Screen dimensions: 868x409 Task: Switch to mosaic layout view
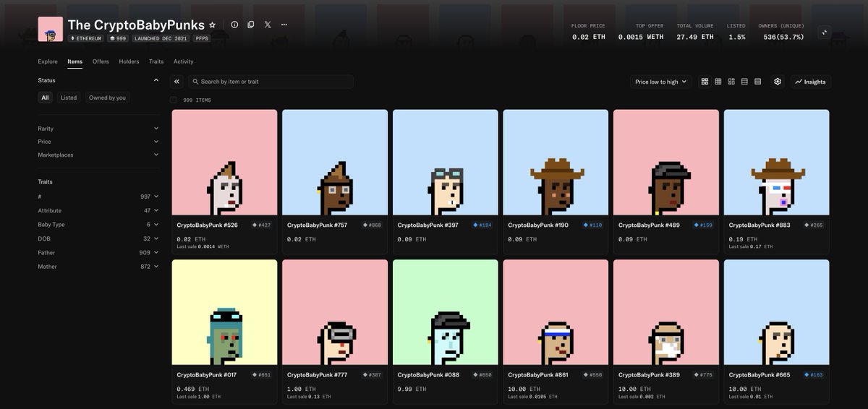pyautogui.click(x=731, y=82)
